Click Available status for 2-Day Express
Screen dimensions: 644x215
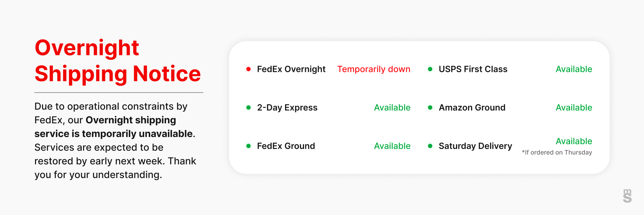392,107
